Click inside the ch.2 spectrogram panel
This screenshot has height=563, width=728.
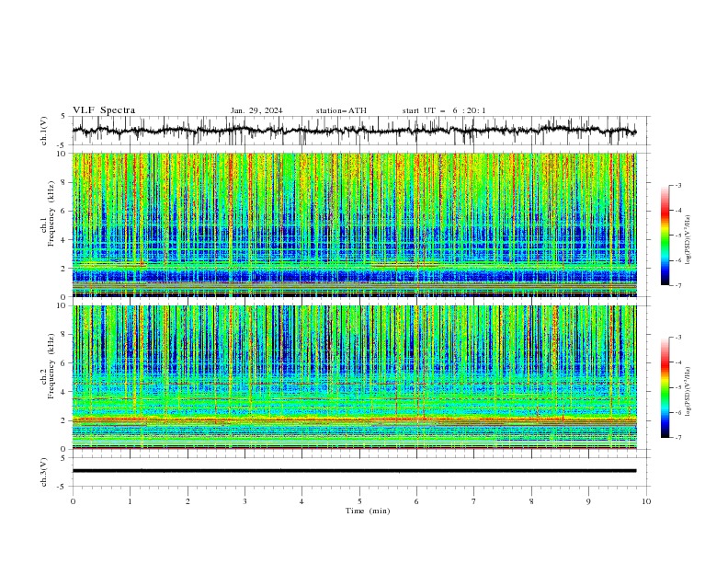click(x=354, y=377)
